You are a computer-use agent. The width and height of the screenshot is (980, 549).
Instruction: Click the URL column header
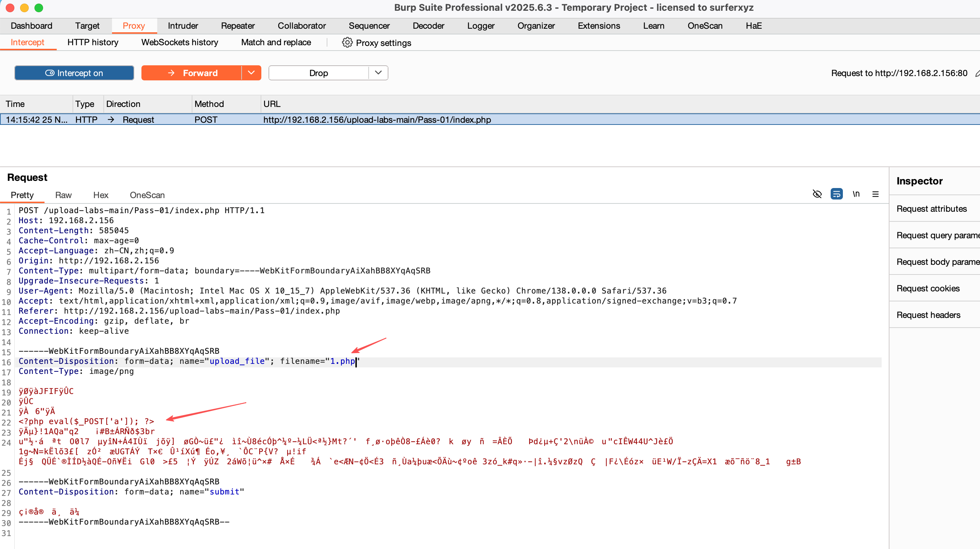272,104
